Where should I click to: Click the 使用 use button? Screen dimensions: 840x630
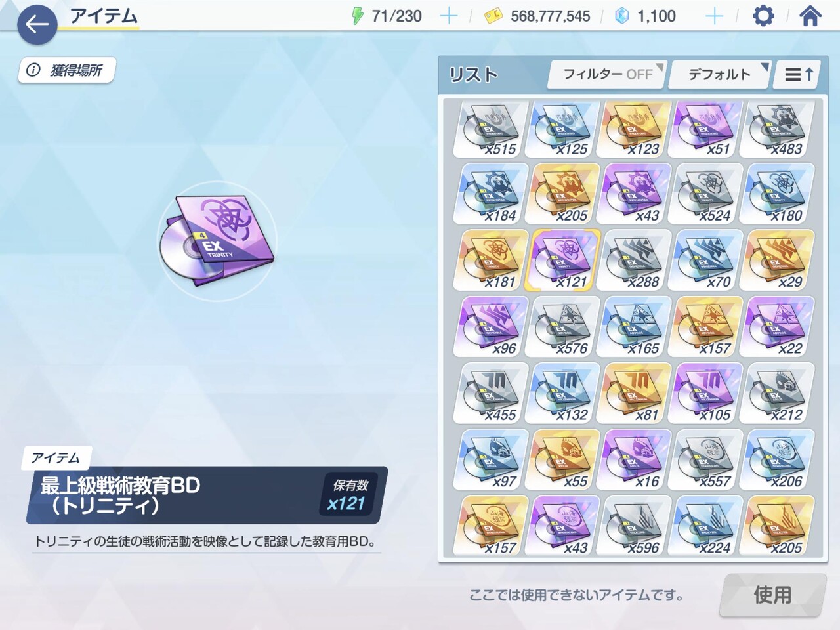[x=772, y=595]
